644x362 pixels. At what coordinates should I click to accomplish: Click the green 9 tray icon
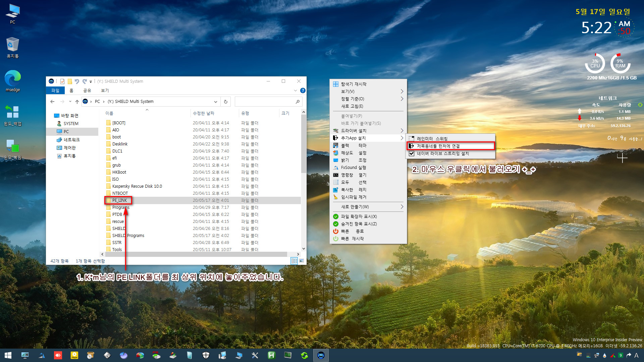(621, 355)
